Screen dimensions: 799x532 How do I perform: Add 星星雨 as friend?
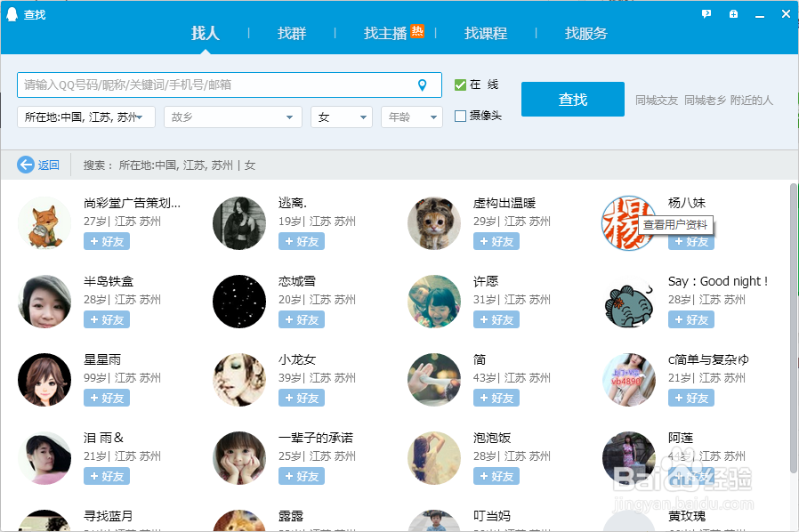tap(107, 398)
